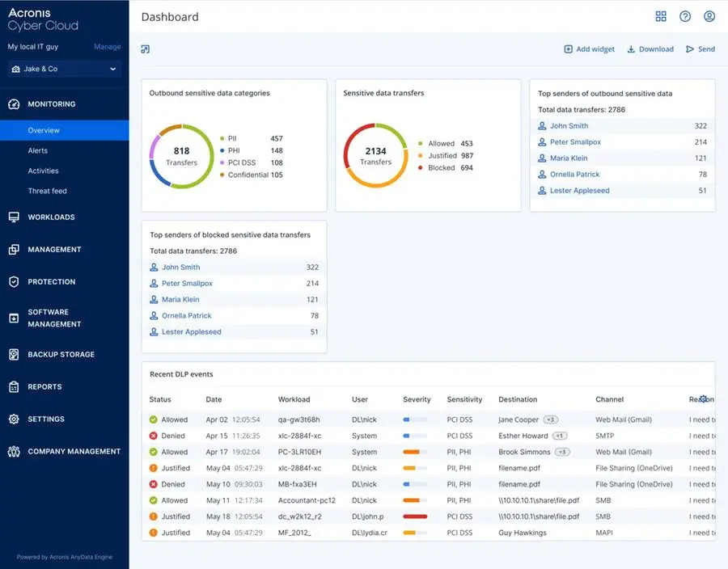Click the Add widget button
Image resolution: width=728 pixels, height=569 pixels.
(589, 49)
